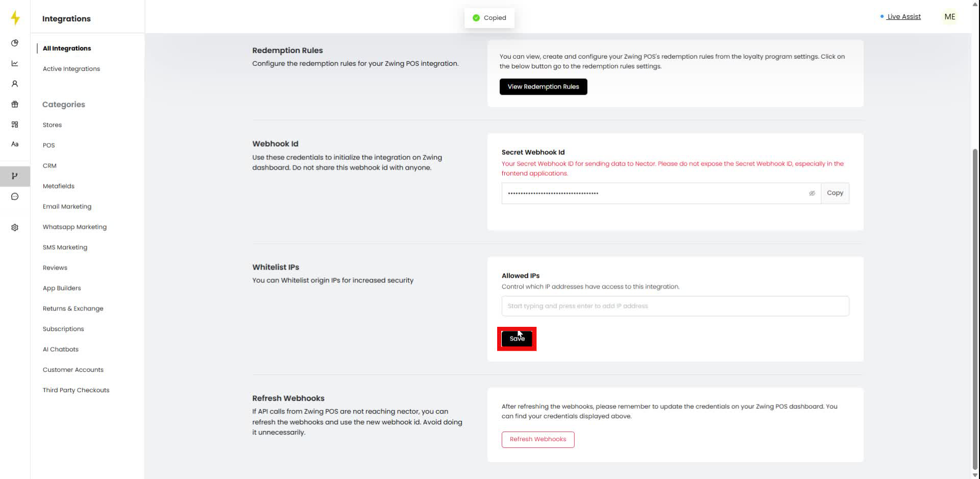Click the Refresh Webhooks button
980x479 pixels.
pyautogui.click(x=537, y=439)
